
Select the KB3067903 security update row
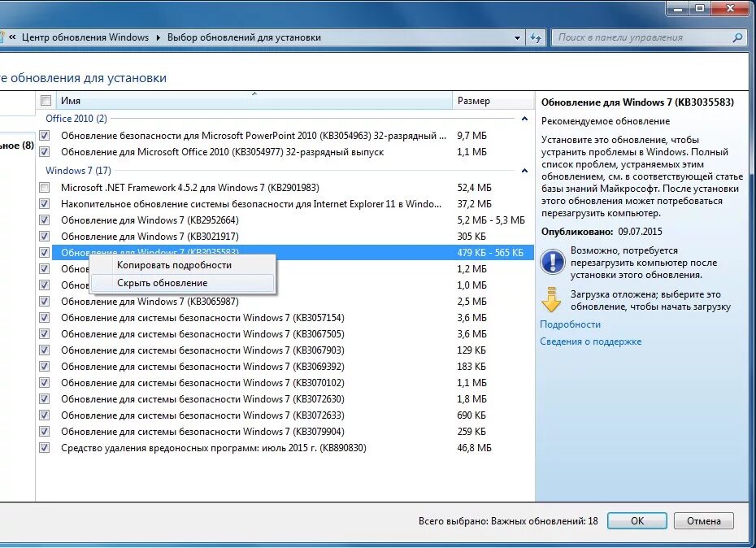(x=293, y=350)
